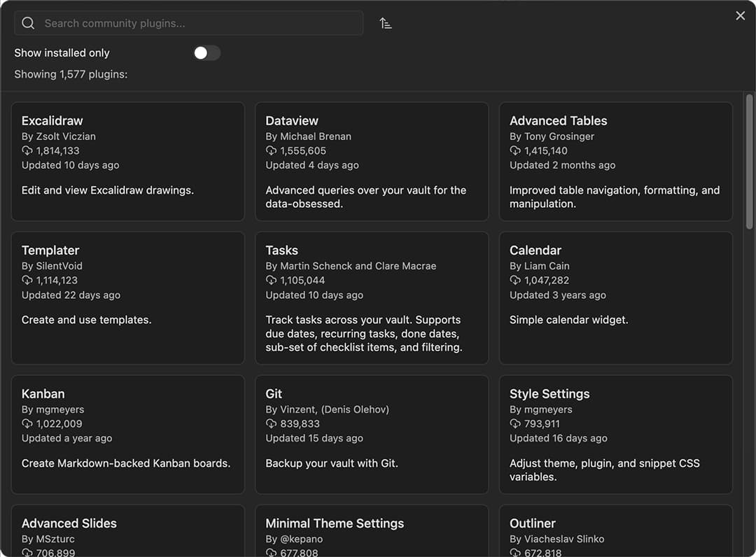Click 'By Vinzent, (Denis Olehov)' text
756x557 pixels.
[x=328, y=410]
